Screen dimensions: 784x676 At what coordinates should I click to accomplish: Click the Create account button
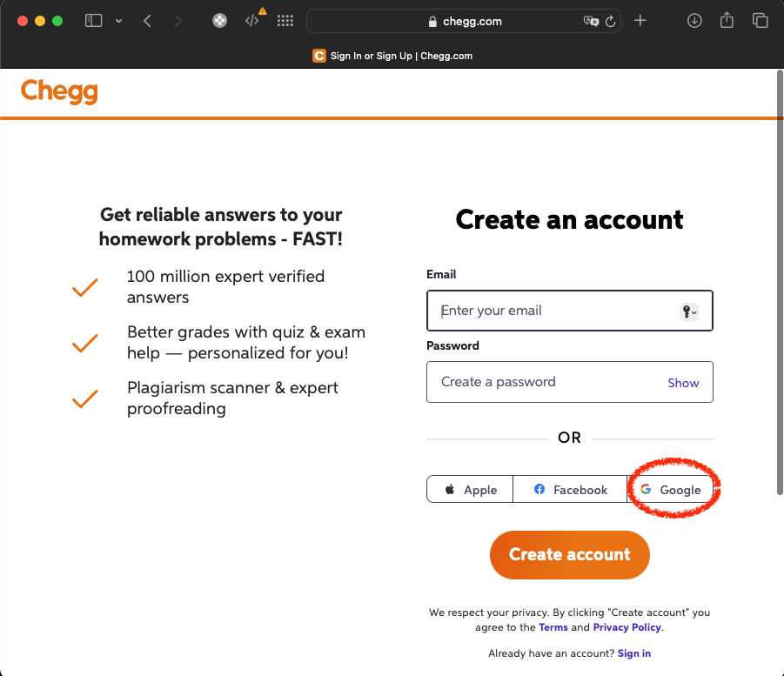[x=569, y=554]
